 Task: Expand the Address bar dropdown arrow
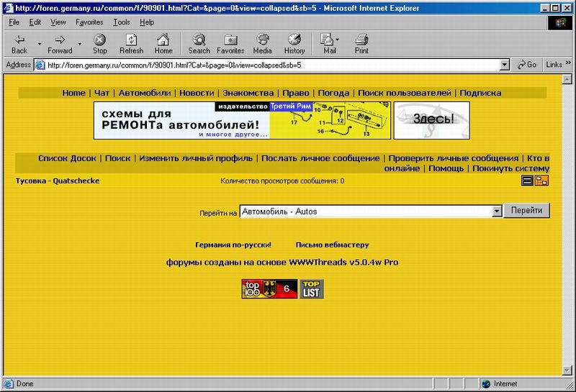pos(505,65)
